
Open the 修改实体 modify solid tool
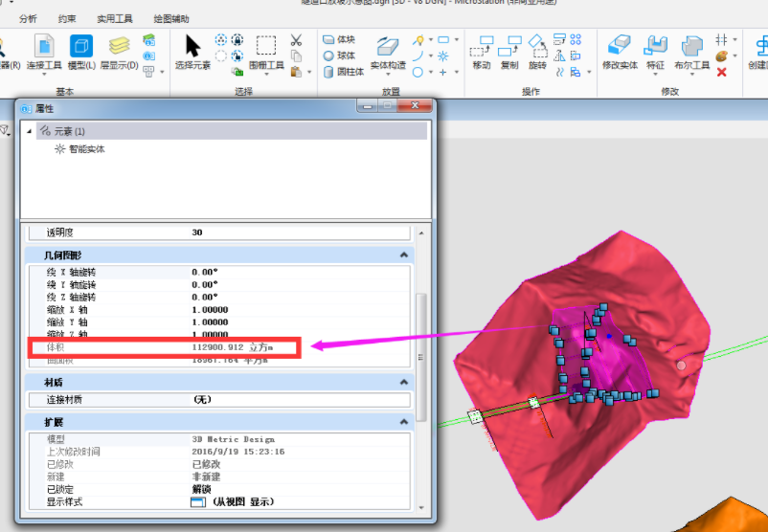coord(621,53)
